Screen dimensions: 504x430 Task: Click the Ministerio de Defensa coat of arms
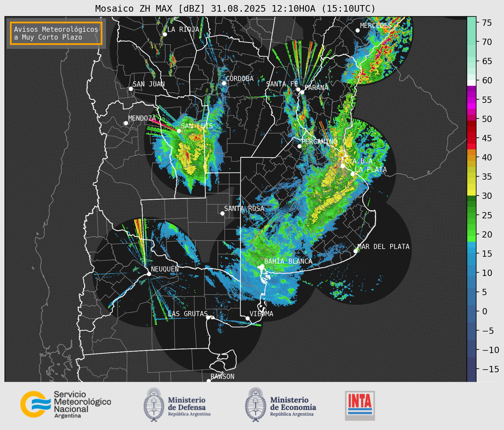(154, 405)
